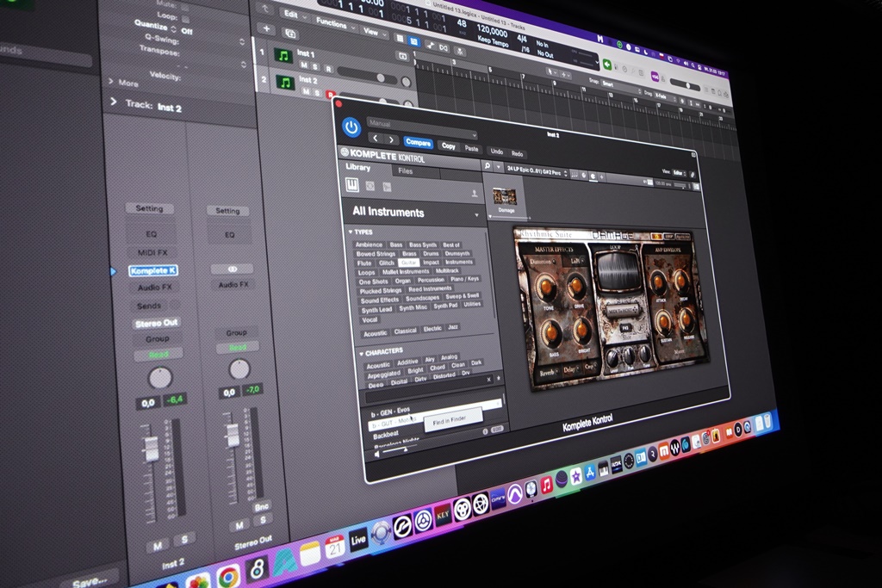
Task: Select the Ambience type tag
Action: click(369, 244)
